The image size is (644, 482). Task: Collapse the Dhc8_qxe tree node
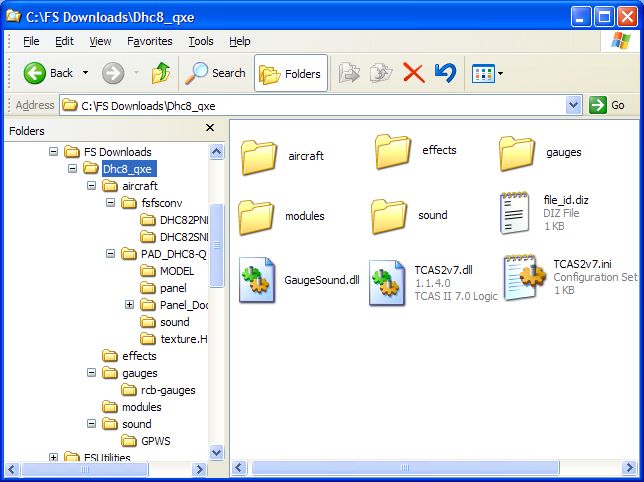[x=73, y=169]
